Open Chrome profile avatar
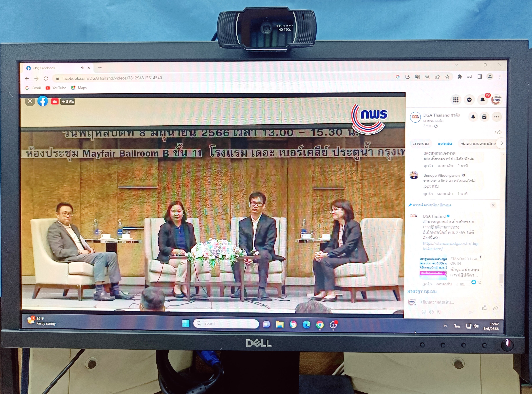This screenshot has width=532, height=394. (490, 77)
